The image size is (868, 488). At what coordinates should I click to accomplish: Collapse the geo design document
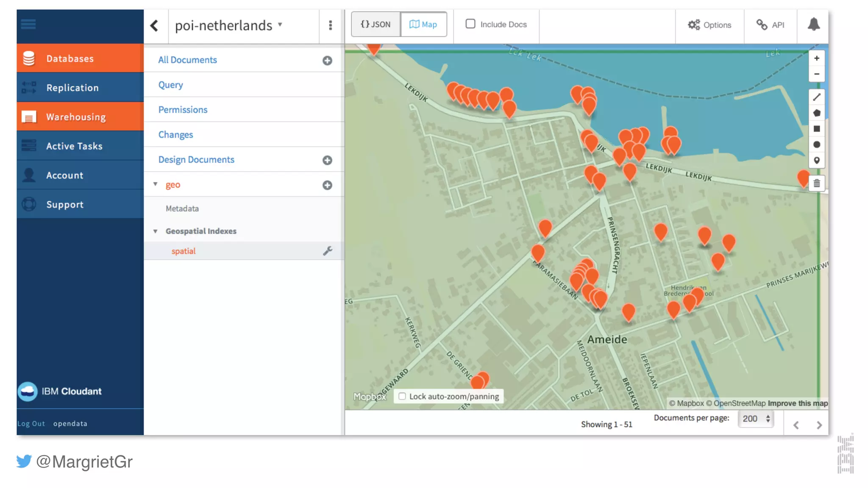[x=156, y=184]
